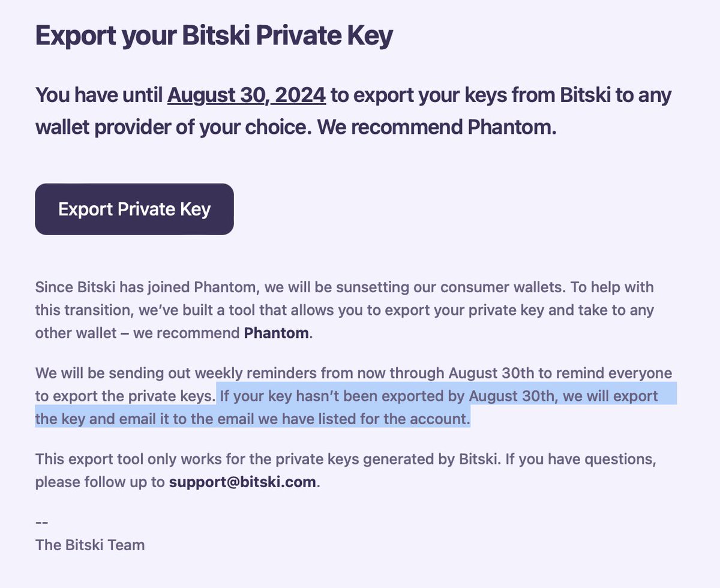Click 'We recommend Phantom.' in the bold subheading
Image resolution: width=720 pixels, height=588 pixels.
pyautogui.click(x=437, y=128)
